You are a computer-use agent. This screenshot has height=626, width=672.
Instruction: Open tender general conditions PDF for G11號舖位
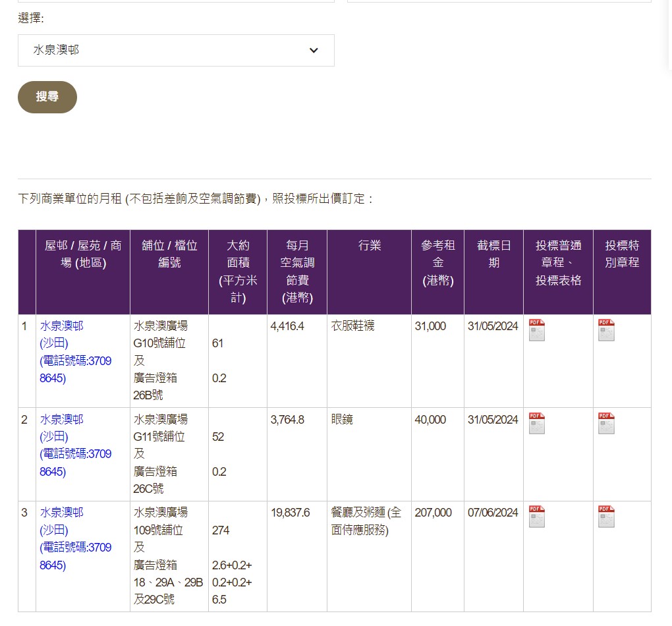[x=536, y=423]
